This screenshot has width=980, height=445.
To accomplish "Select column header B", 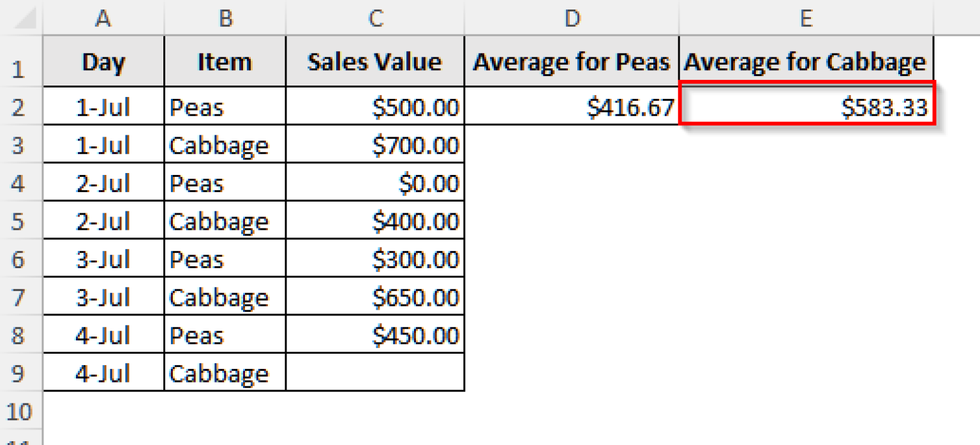I will point(225,19).
